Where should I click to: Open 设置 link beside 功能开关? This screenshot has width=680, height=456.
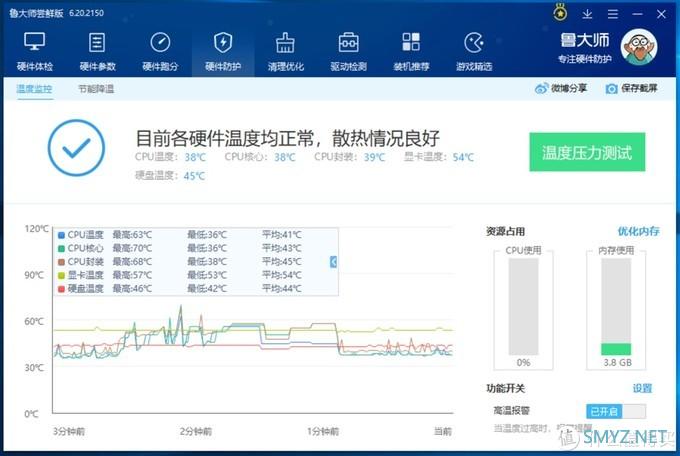pos(642,388)
